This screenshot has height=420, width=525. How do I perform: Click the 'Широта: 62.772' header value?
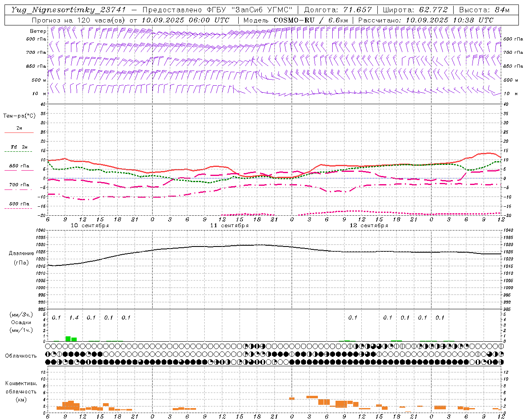(x=415, y=10)
